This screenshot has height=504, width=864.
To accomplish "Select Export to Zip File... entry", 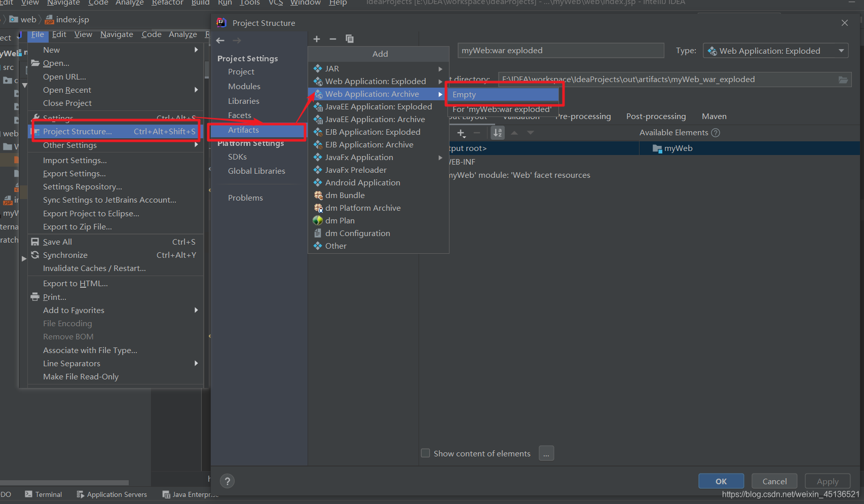I will [x=78, y=226].
